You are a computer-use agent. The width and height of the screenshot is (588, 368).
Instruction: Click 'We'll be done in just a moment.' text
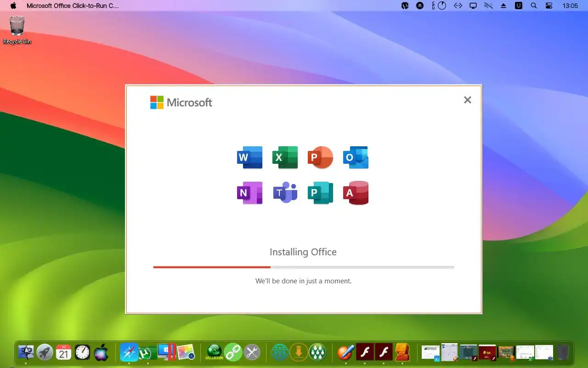pos(303,281)
